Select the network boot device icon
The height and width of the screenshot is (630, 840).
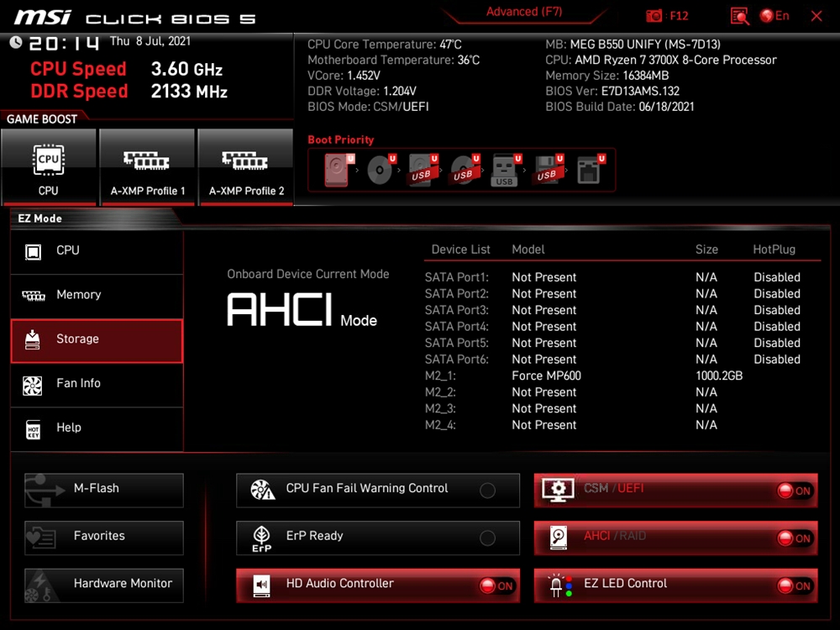click(x=591, y=170)
